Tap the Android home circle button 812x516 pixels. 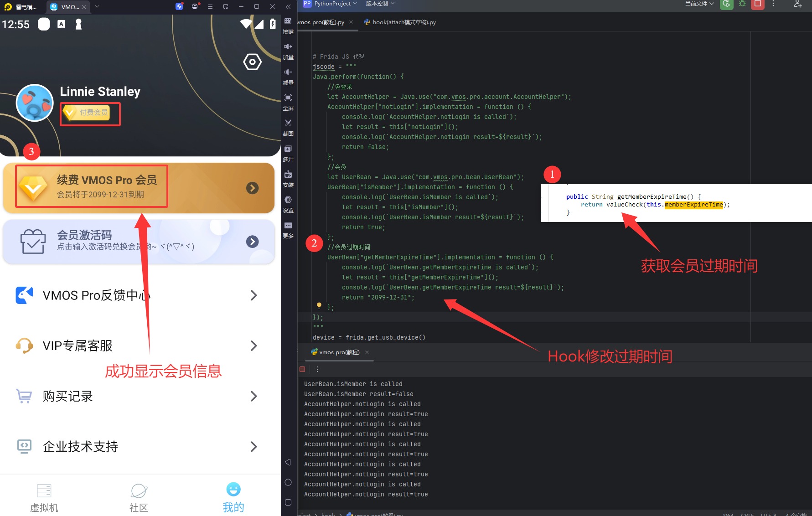[288, 482]
